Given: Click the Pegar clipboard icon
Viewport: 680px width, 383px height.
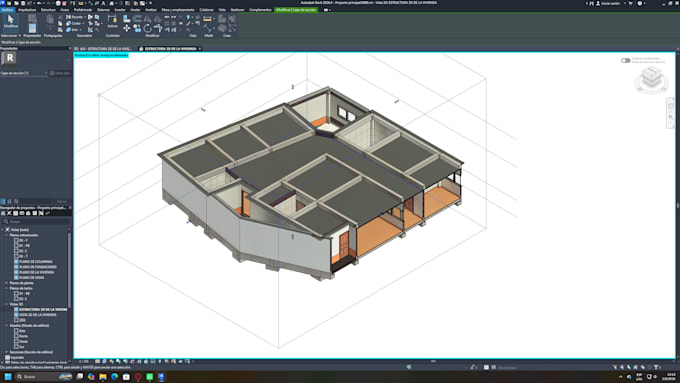Looking at the screenshot, I should 50,20.
